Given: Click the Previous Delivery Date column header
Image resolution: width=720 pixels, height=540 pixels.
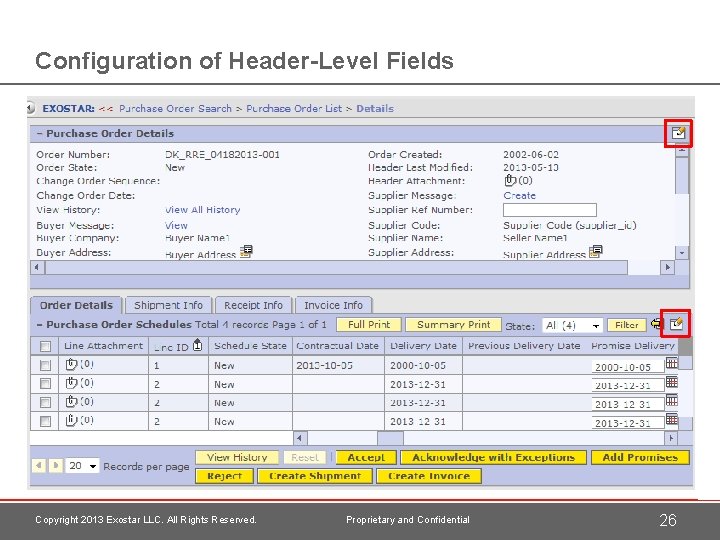Looking at the screenshot, I should 524,346.
